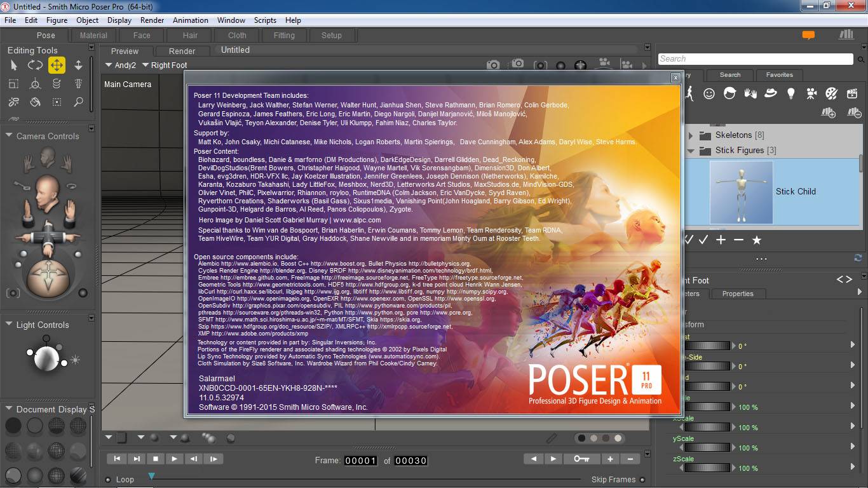Viewport: 868px width, 488px height.
Task: Click the single checkmark apply icon in library
Action: coord(703,240)
